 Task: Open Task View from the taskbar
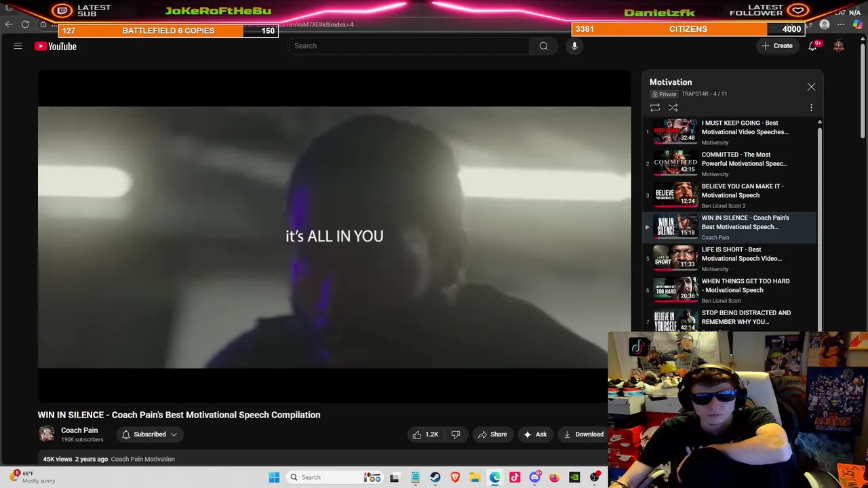pos(394,477)
